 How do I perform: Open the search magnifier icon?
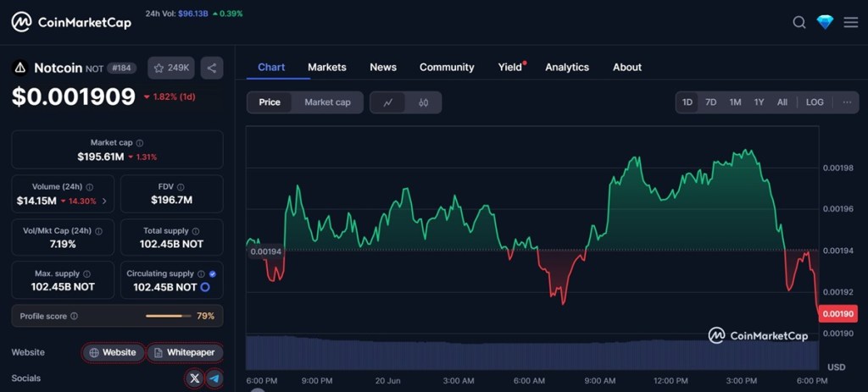(798, 22)
